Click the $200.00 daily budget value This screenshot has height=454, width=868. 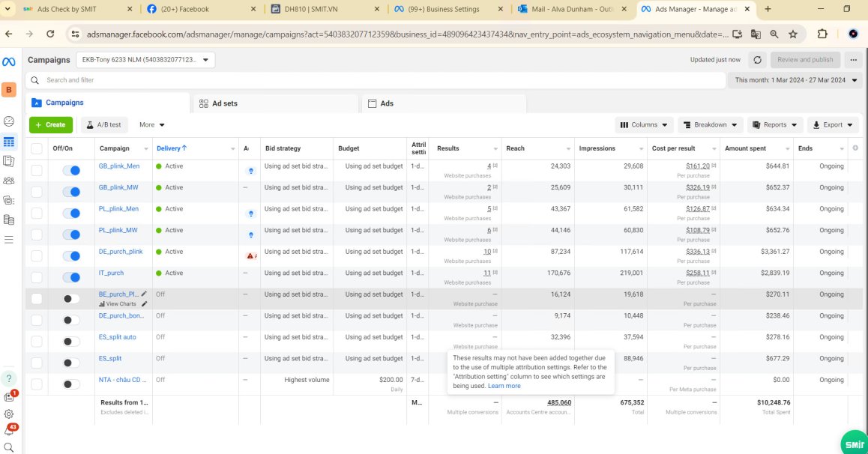391,380
